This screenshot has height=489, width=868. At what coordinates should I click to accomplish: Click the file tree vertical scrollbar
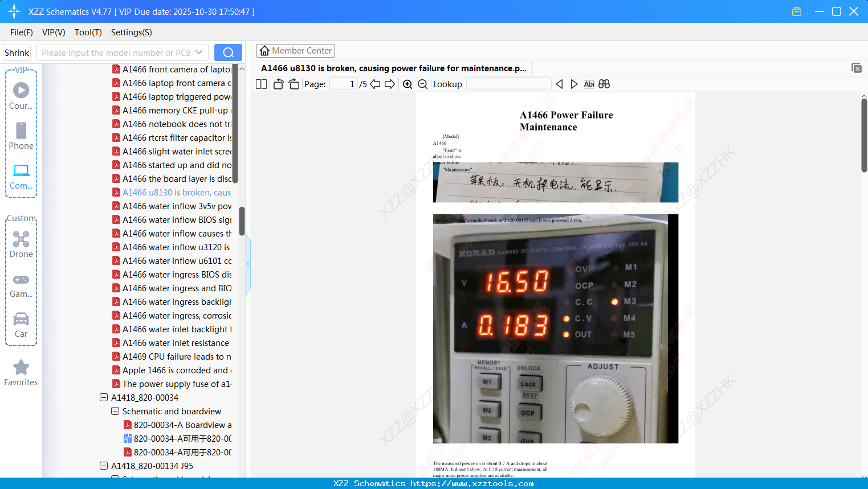[242, 221]
